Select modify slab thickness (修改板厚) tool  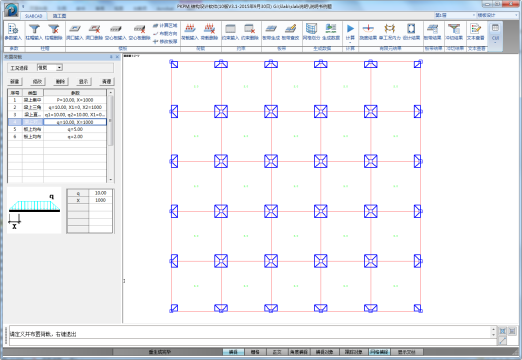165,41
